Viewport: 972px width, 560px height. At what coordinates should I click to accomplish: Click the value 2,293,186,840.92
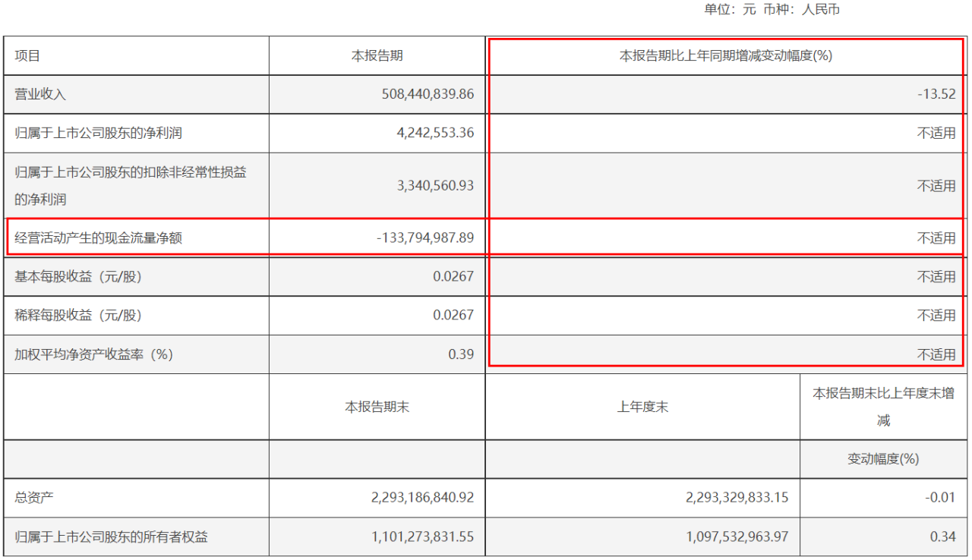[x=423, y=499]
